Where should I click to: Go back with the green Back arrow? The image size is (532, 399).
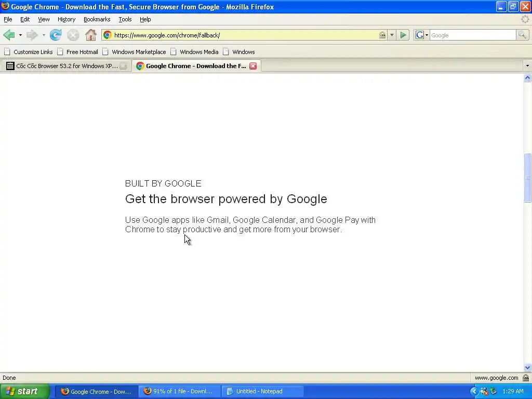click(x=9, y=35)
